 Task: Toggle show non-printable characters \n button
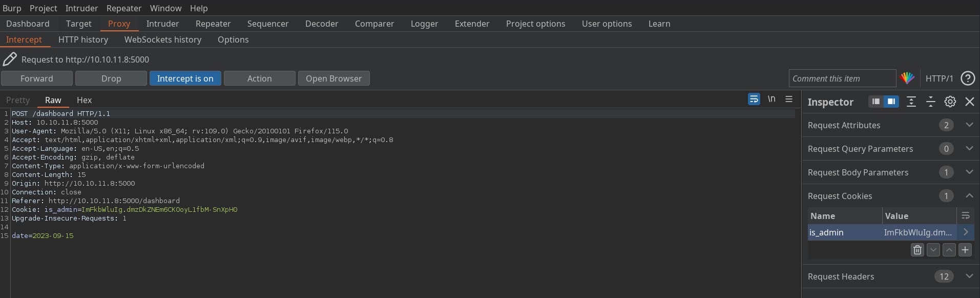[772, 99]
